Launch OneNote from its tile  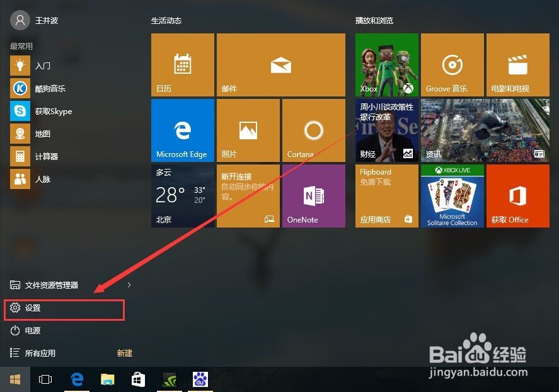(313, 195)
